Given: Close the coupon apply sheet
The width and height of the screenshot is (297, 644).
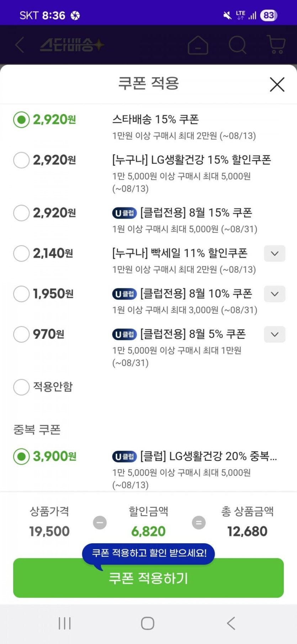Looking at the screenshot, I should [x=277, y=85].
